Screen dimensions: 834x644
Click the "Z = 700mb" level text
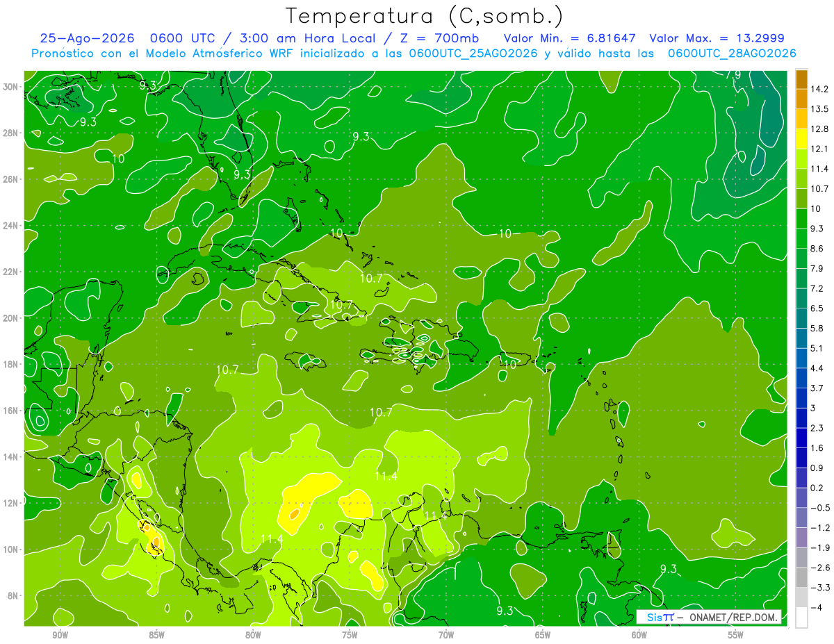pos(436,38)
